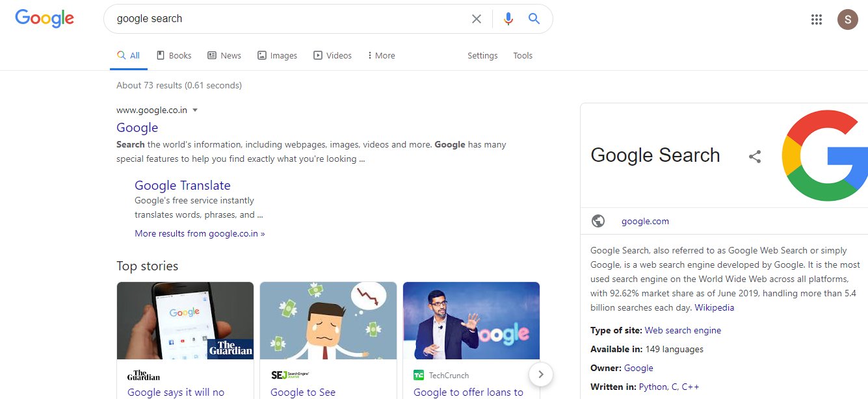Open the account profile avatar
This screenshot has width=868, height=399.
(847, 19)
